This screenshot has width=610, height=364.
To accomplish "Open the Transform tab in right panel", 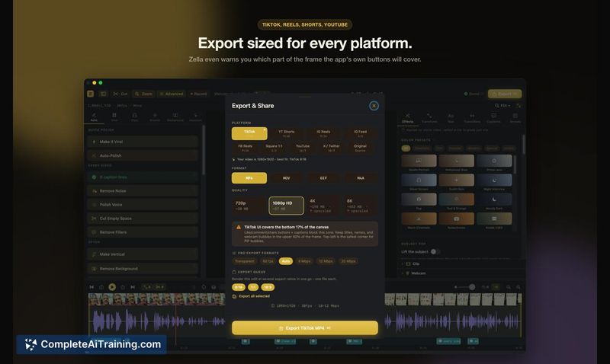I will pos(429,118).
